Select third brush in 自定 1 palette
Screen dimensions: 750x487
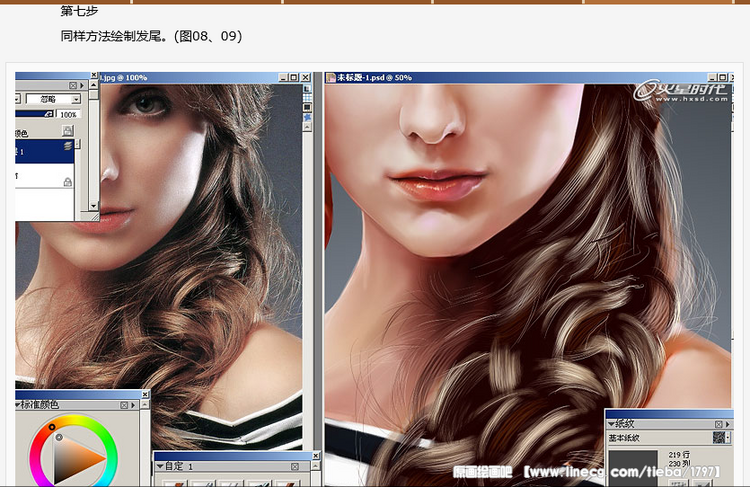point(232,483)
